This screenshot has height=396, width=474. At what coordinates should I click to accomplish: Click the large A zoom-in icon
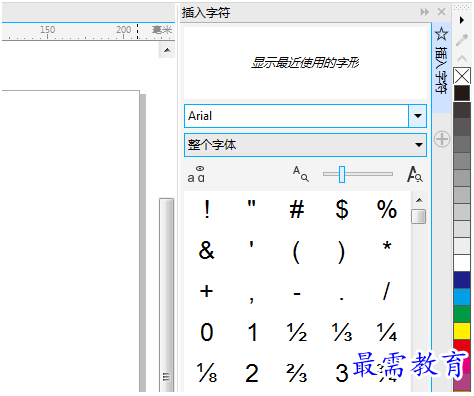coord(415,174)
